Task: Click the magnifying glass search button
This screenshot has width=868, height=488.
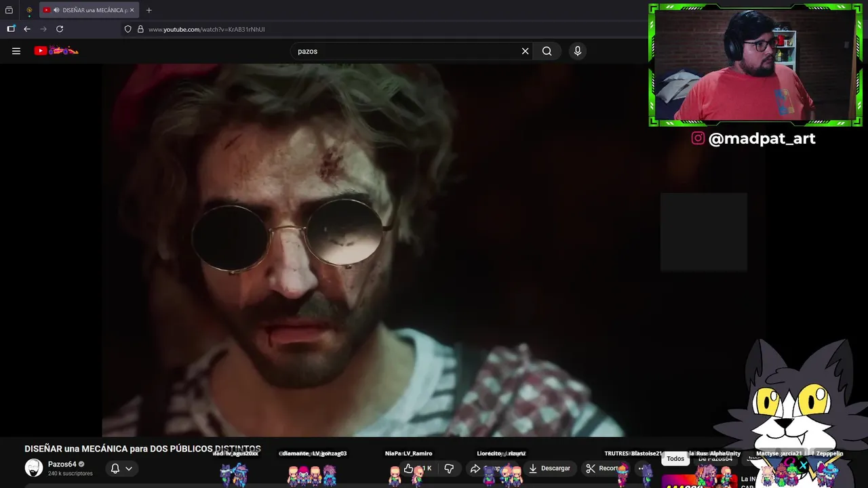Action: point(547,51)
